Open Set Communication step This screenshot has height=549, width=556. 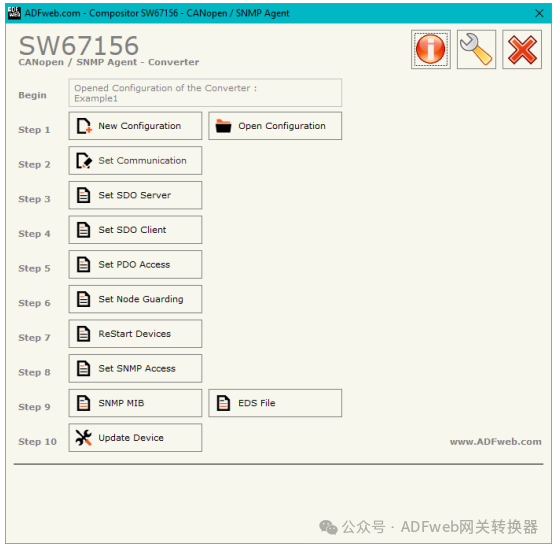point(135,161)
